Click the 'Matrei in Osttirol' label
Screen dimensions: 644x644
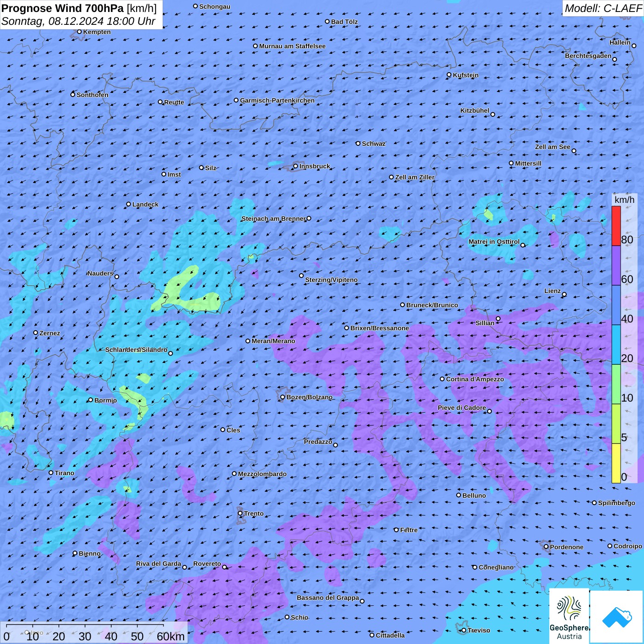tap(494, 241)
